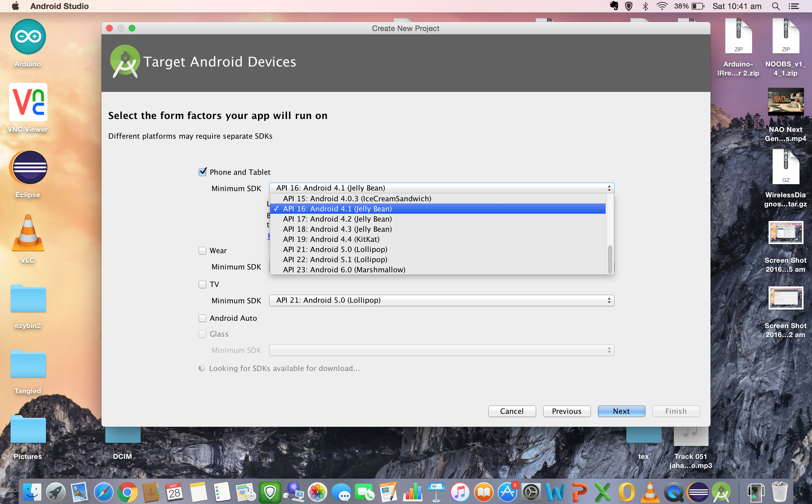This screenshot has width=812, height=504.
Task: Select the VNC Viewer desktop icon
Action: click(x=28, y=102)
